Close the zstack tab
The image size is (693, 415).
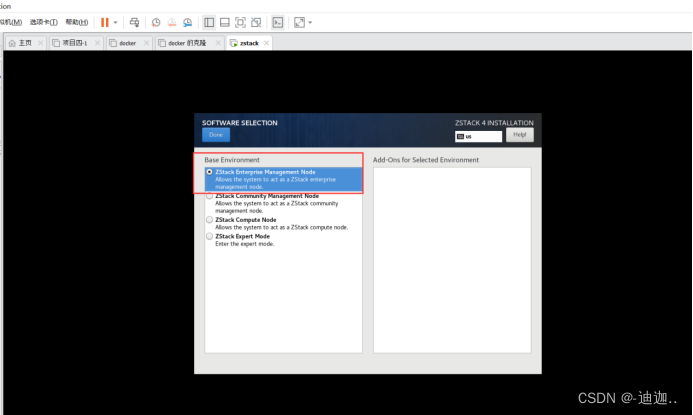tap(266, 43)
